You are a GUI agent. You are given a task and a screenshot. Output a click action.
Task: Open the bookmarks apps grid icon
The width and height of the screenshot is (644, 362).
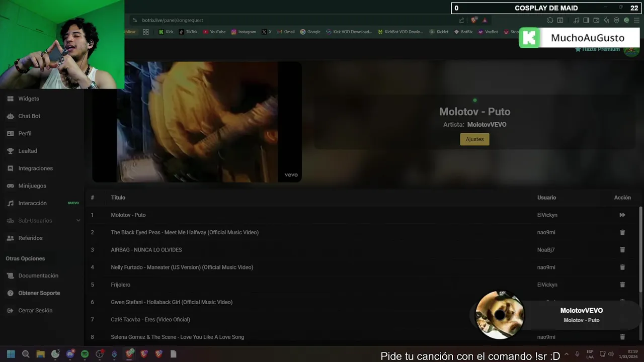point(146,32)
